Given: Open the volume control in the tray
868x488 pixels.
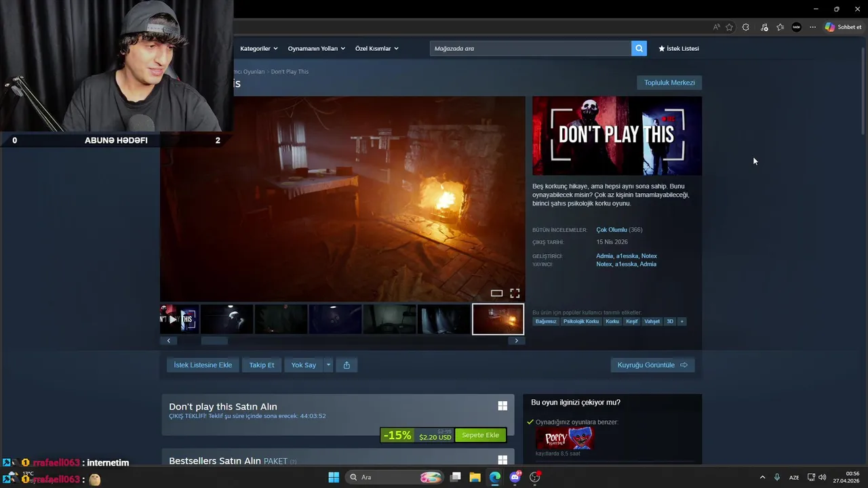Looking at the screenshot, I should (823, 477).
